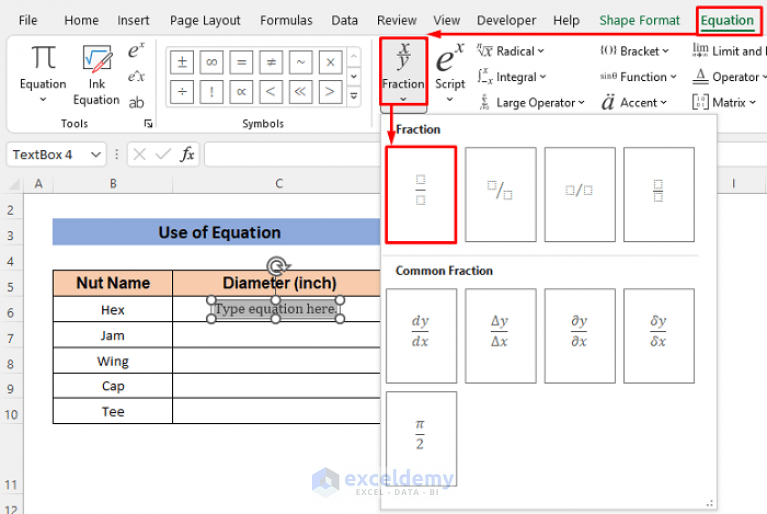Pick the stacked fraction template
Viewport: 767px width, 514px height.
coord(421,194)
